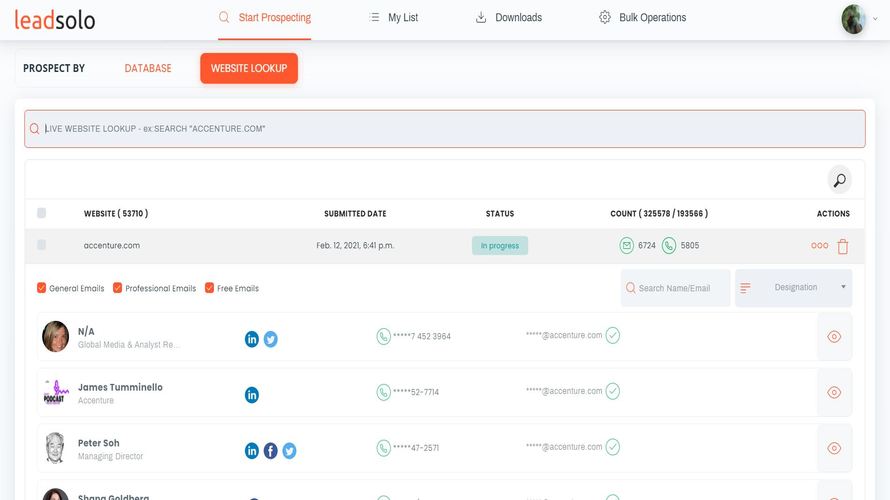The width and height of the screenshot is (890, 500).
Task: Click the magnifier search icon above table
Action: [839, 180]
